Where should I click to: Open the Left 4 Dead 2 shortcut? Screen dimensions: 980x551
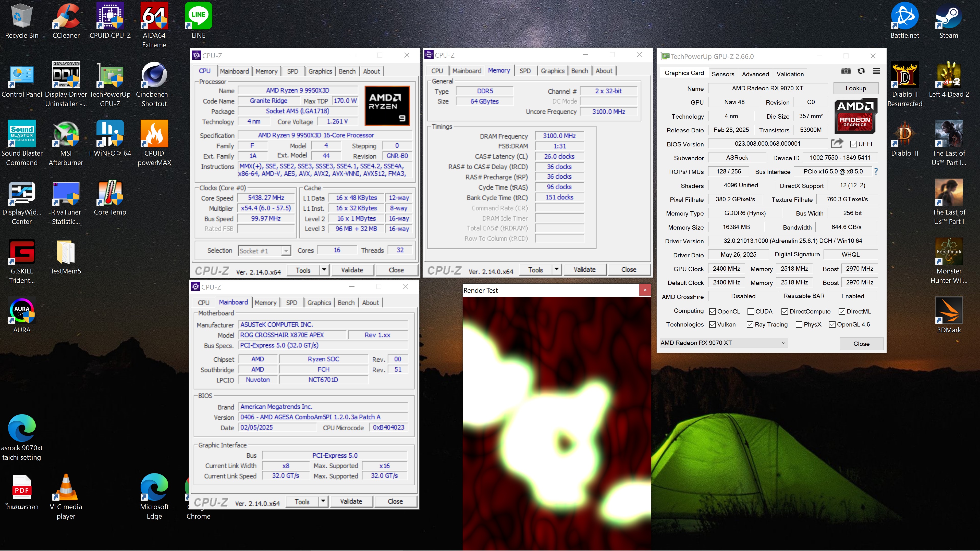(949, 79)
